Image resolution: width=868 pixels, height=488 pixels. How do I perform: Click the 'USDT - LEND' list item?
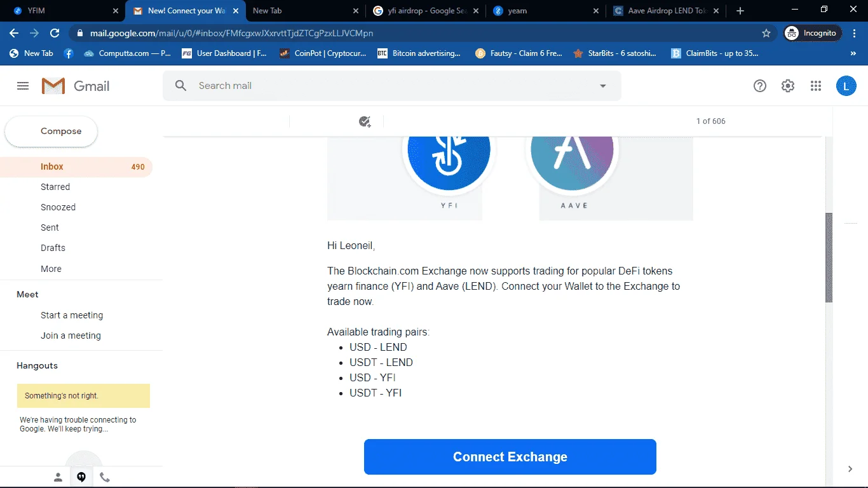381,362
